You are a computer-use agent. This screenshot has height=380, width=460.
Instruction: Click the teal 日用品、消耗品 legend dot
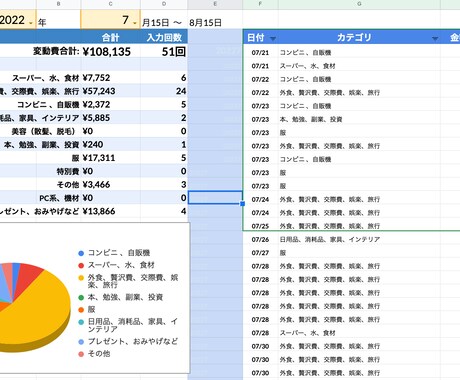(x=81, y=322)
